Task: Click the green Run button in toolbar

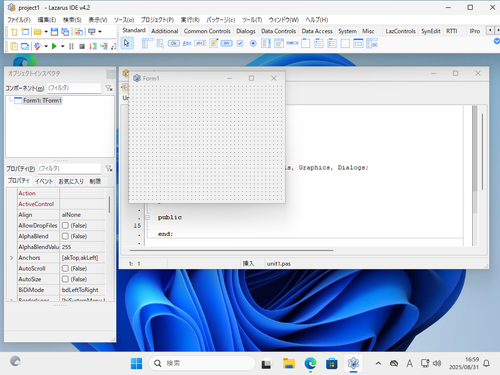Action: coord(54,46)
